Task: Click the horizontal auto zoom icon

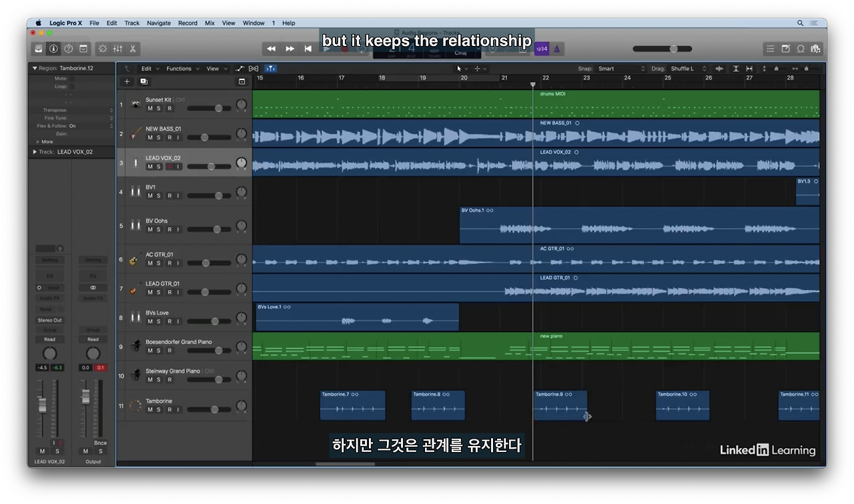Action: click(x=749, y=69)
